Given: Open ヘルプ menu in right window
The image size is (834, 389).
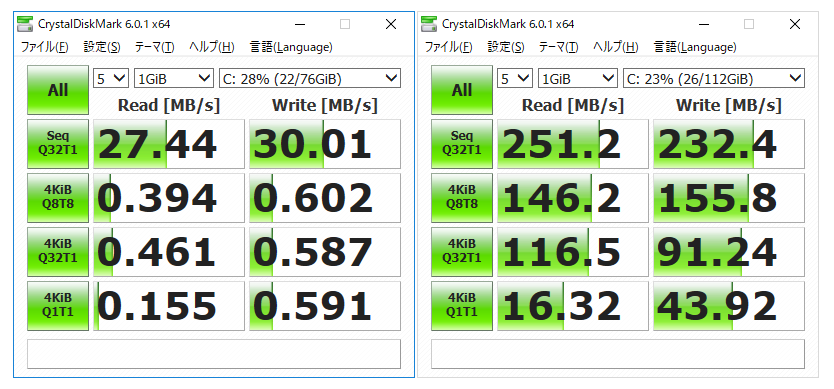Looking at the screenshot, I should 616,47.
